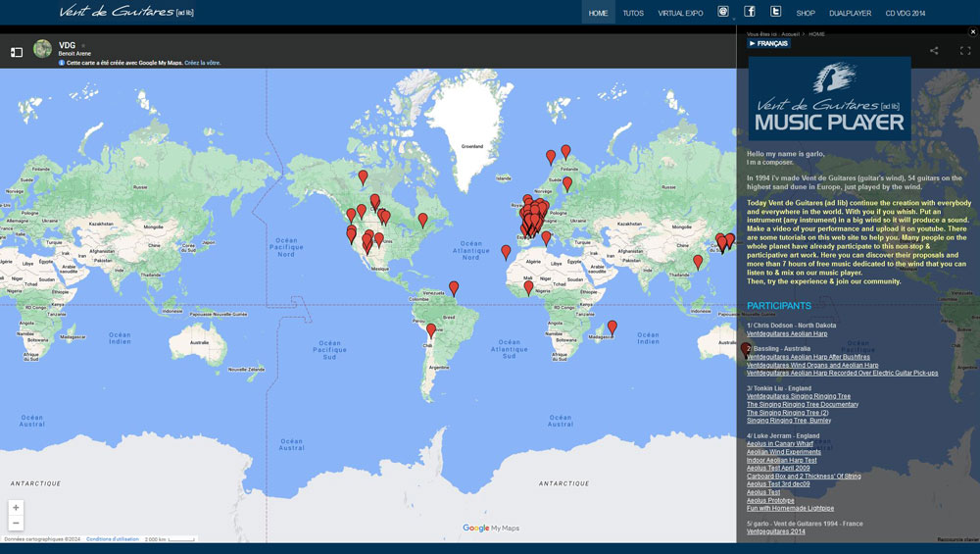Screen dimensions: 980x554
Task: Open the DUALPLAYER menu item
Action: click(x=850, y=13)
